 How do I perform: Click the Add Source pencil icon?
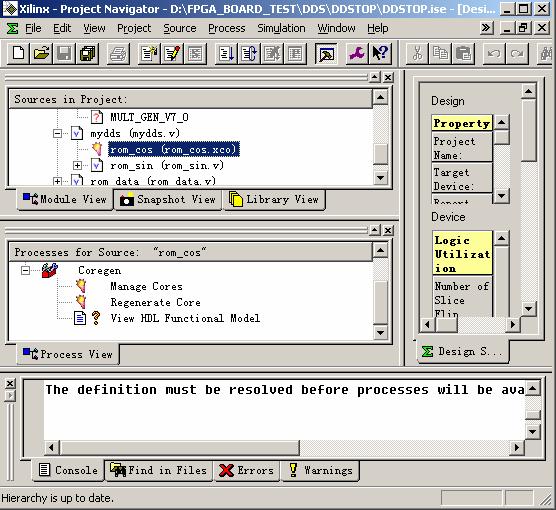172,54
